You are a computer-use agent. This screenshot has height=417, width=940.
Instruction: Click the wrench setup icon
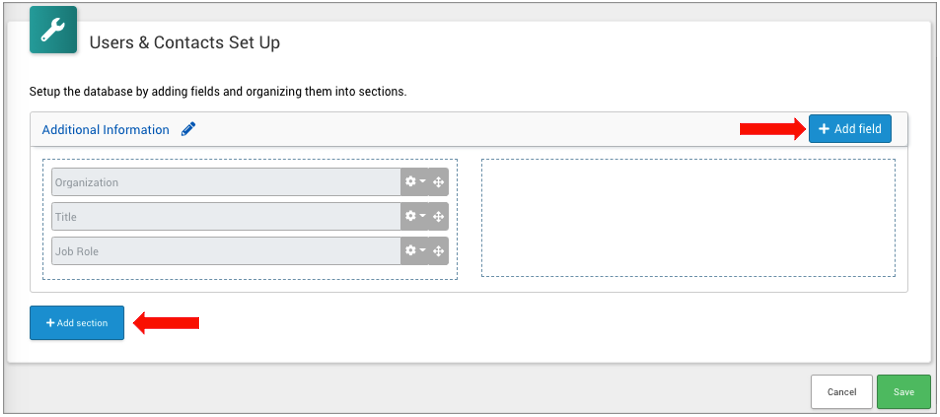click(53, 30)
